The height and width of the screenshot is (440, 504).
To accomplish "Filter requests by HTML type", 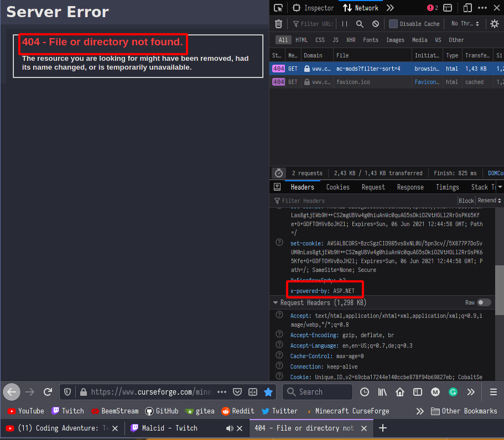I will [x=302, y=40].
